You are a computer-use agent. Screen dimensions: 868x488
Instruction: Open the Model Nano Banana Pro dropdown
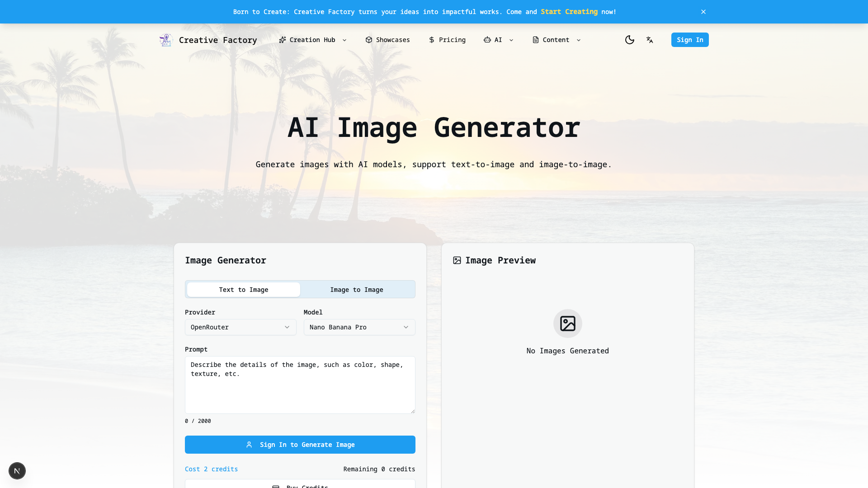pos(359,327)
